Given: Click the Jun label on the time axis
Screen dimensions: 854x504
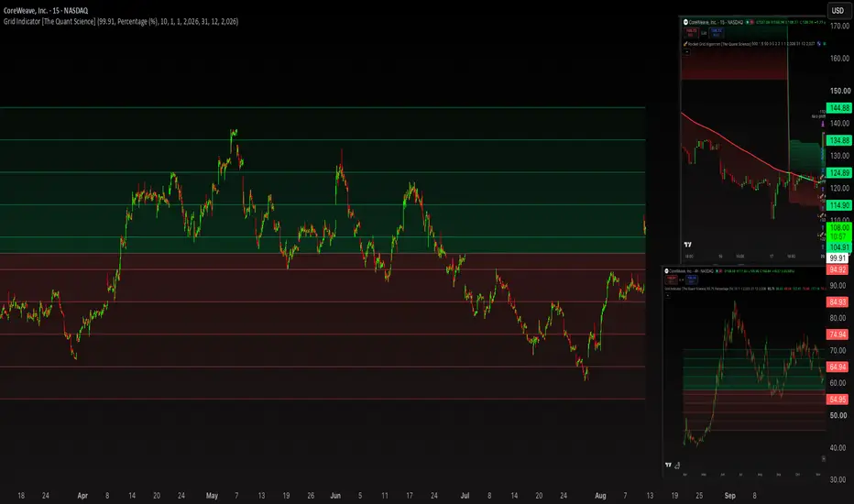Looking at the screenshot, I should click(335, 495).
